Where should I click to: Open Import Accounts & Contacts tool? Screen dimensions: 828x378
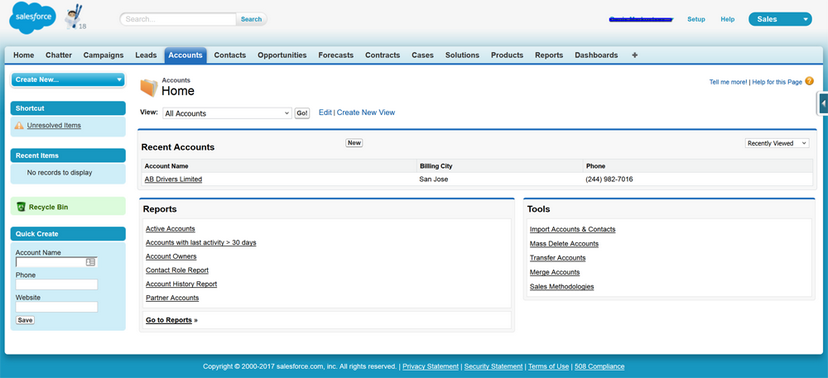click(x=572, y=229)
